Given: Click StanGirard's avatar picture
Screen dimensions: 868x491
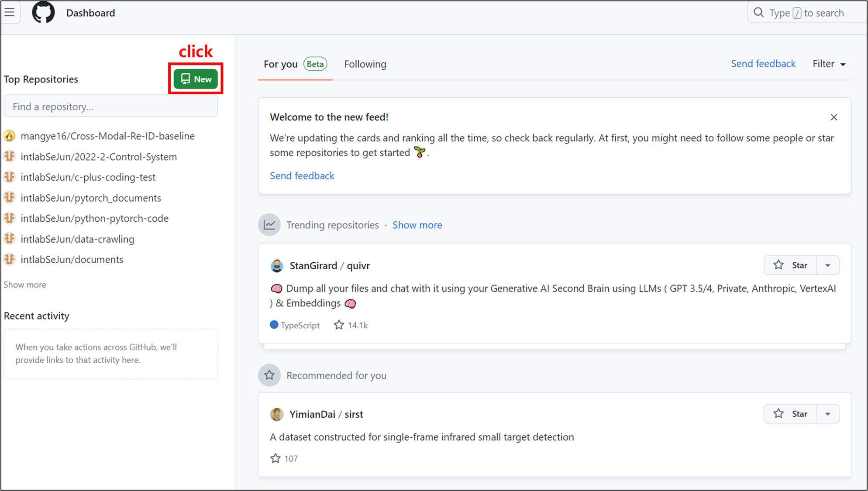Looking at the screenshot, I should [x=277, y=266].
